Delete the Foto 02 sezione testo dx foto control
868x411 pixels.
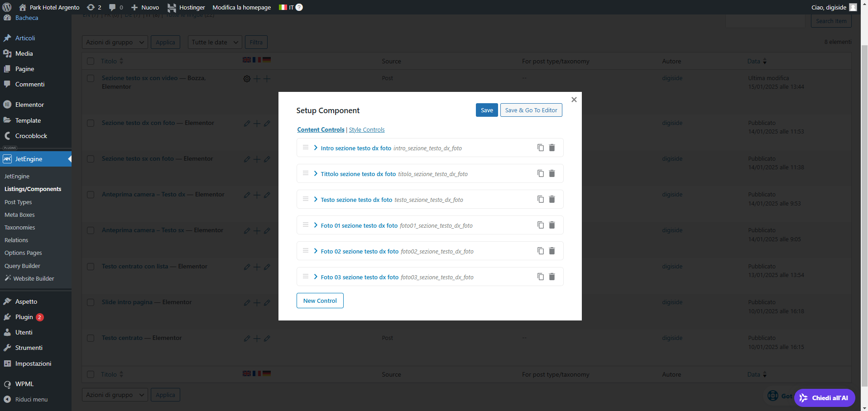552,251
